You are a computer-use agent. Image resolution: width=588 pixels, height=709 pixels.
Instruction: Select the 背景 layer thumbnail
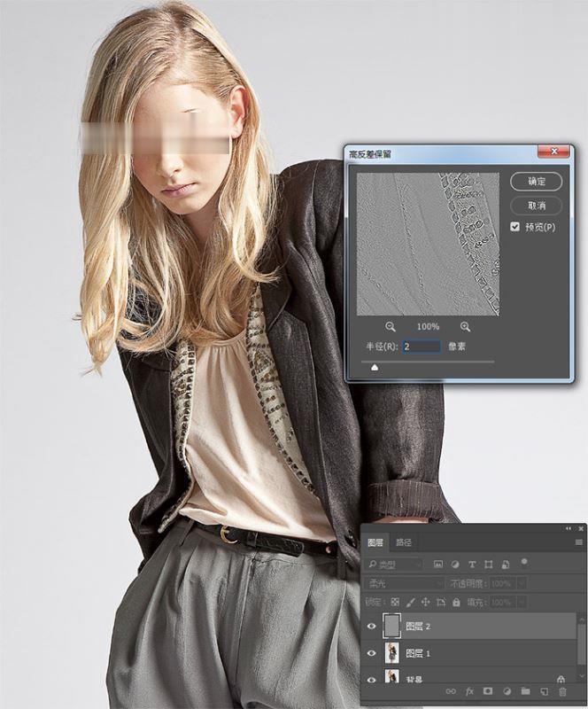391,676
